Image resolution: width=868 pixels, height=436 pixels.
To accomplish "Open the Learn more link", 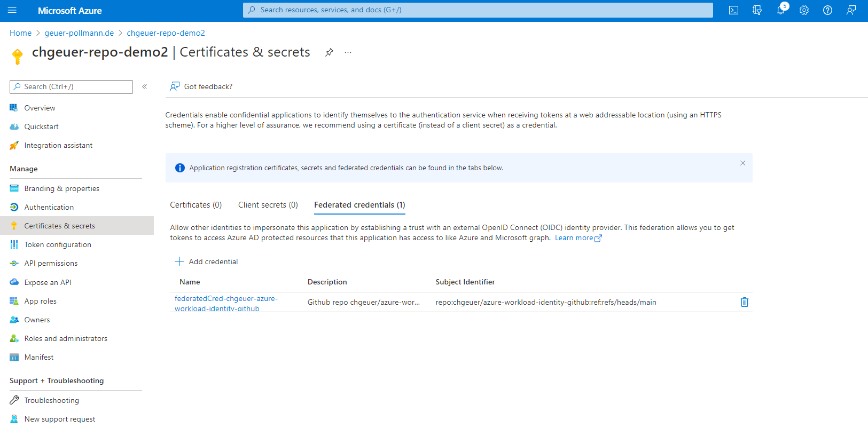I will [x=578, y=238].
